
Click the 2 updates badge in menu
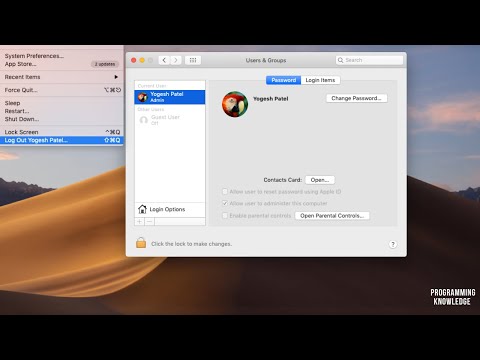[105, 64]
